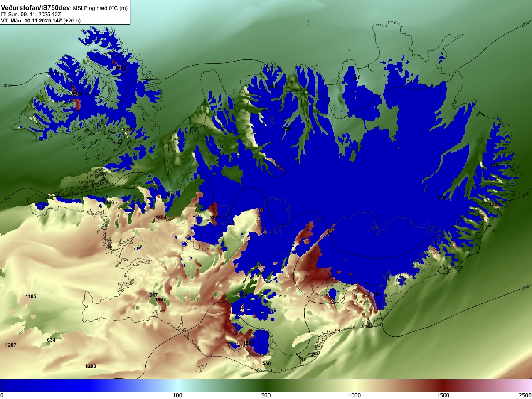Click the 1339 height value on the map
The image size is (532, 399).
pos(128,130)
